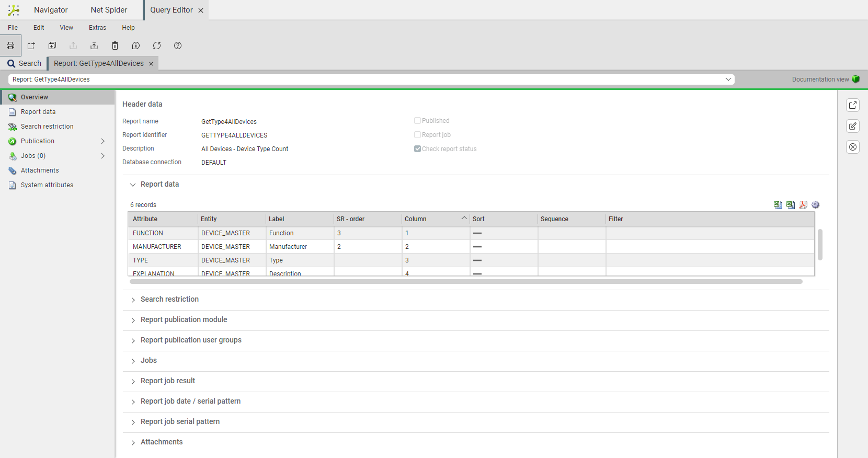This screenshot has width=868, height=458.
Task: Click the printer icon in the toolbar
Action: 10,46
